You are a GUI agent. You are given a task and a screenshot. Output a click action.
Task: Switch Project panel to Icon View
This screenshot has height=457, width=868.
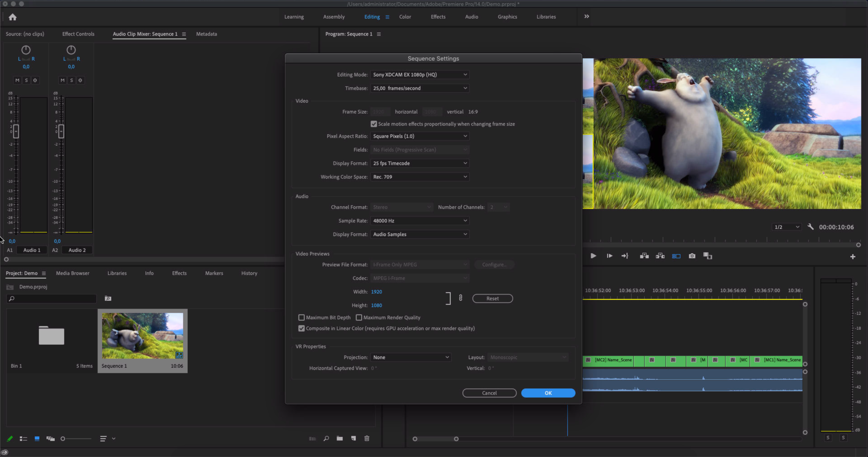pos(37,438)
